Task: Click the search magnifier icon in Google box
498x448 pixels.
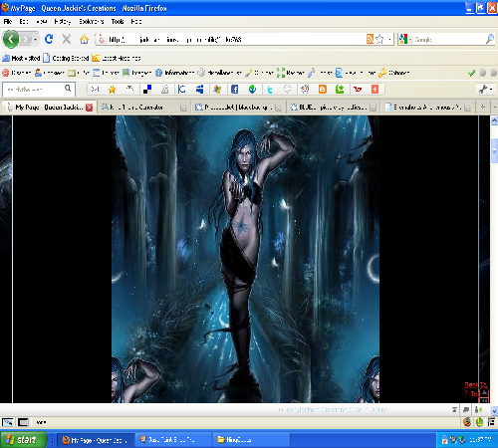Action: (x=490, y=39)
